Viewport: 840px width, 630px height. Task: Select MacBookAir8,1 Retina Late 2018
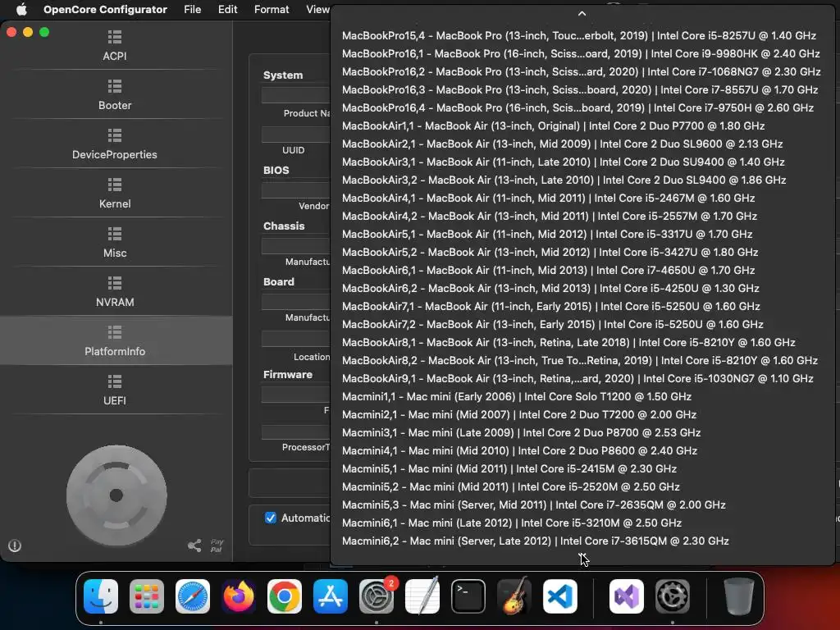click(582, 342)
